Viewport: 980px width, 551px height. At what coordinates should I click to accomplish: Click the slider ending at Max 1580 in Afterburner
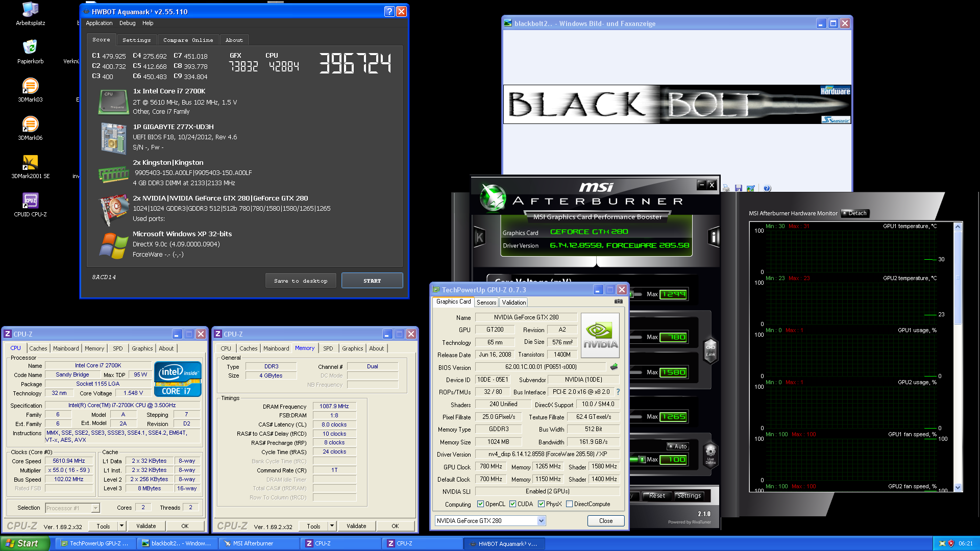(636, 372)
